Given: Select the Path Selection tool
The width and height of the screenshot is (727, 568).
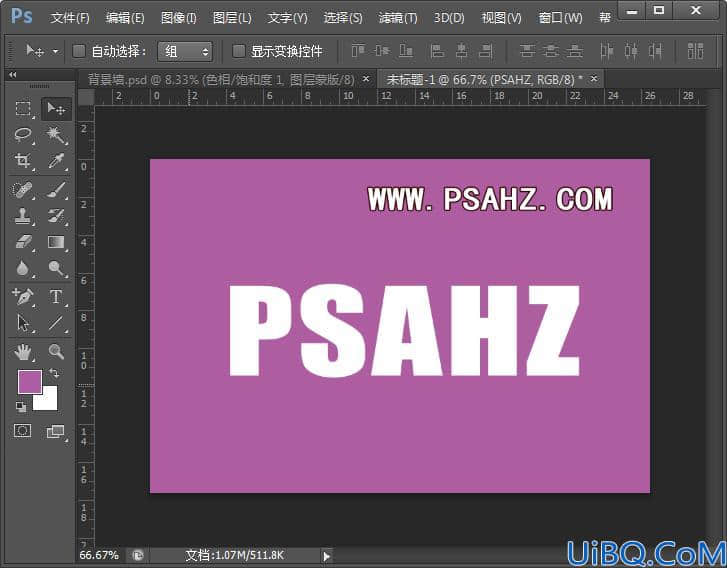Looking at the screenshot, I should coord(23,323).
